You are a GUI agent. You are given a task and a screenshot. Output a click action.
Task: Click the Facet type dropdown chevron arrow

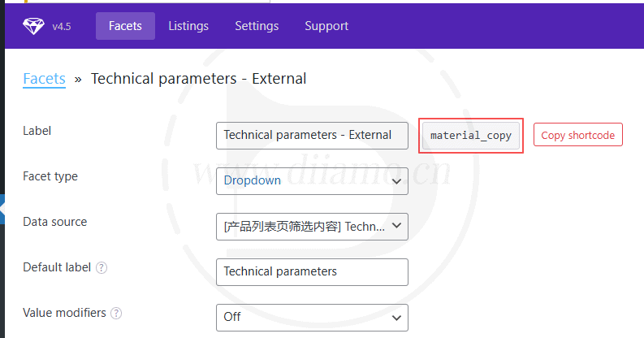[x=396, y=181]
